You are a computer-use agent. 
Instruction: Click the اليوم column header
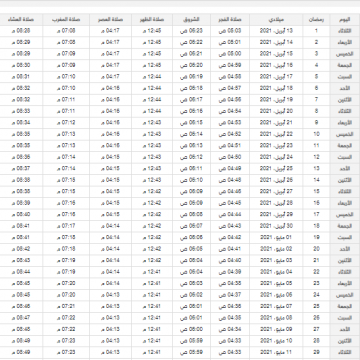(344, 19)
